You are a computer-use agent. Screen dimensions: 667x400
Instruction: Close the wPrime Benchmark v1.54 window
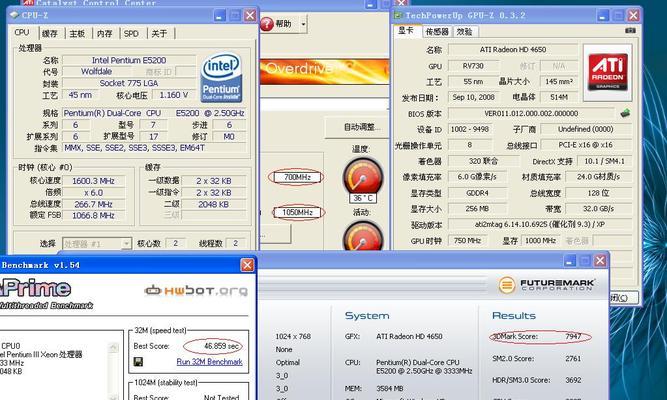pos(247,265)
